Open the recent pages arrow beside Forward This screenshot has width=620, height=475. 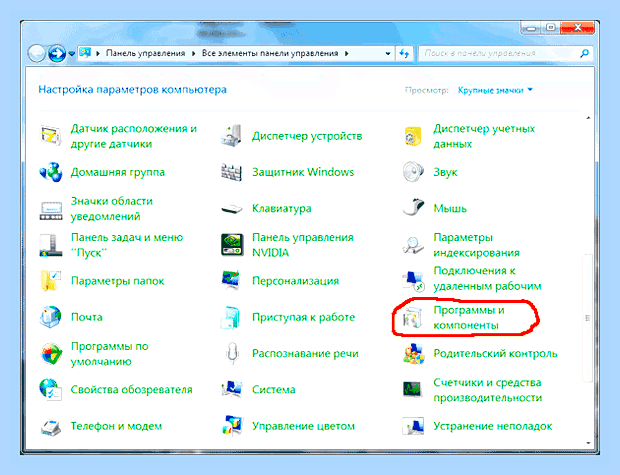pos(72,53)
